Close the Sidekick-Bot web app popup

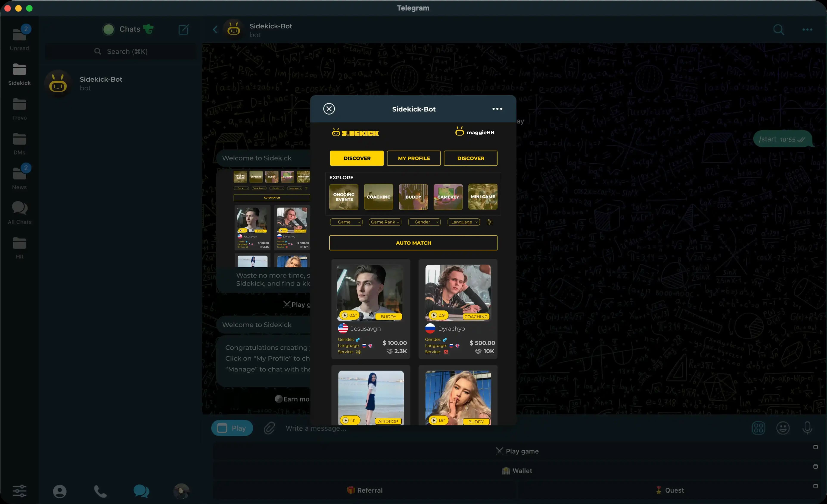[329, 109]
